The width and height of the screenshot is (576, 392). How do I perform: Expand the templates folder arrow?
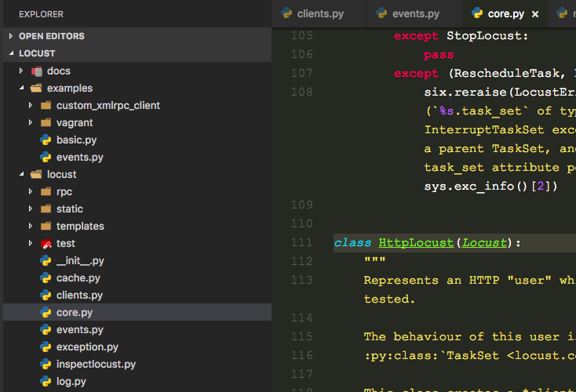(31, 226)
